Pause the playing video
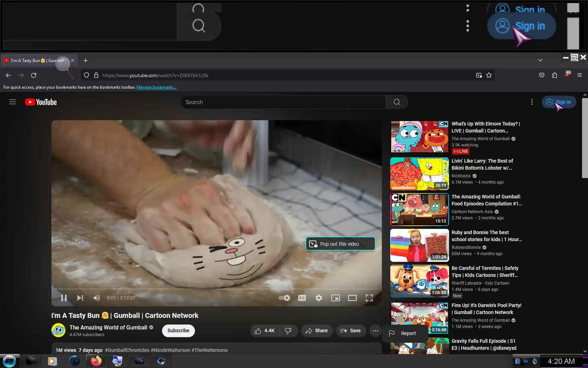588x368 pixels. [64, 298]
